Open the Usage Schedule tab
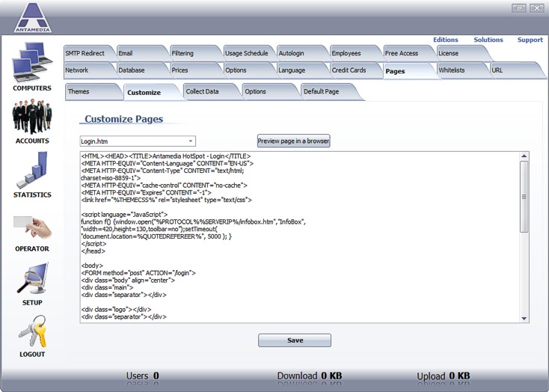The height and width of the screenshot is (392, 549). (x=247, y=53)
